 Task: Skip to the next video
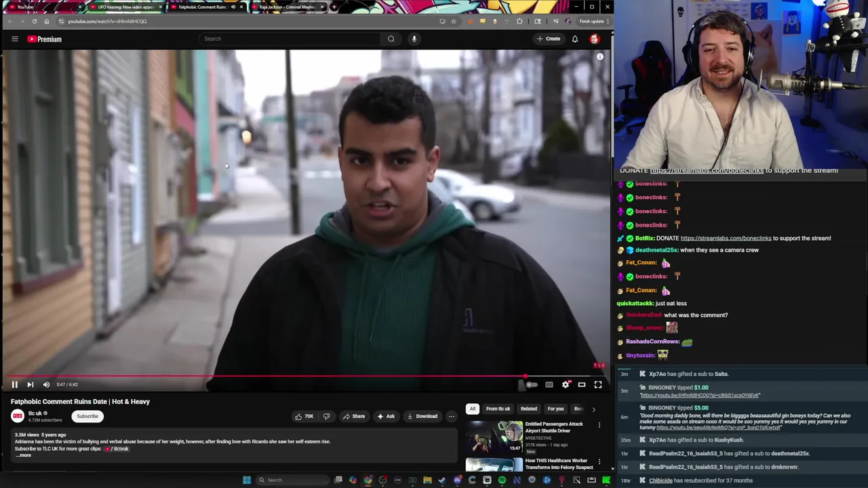(30, 384)
